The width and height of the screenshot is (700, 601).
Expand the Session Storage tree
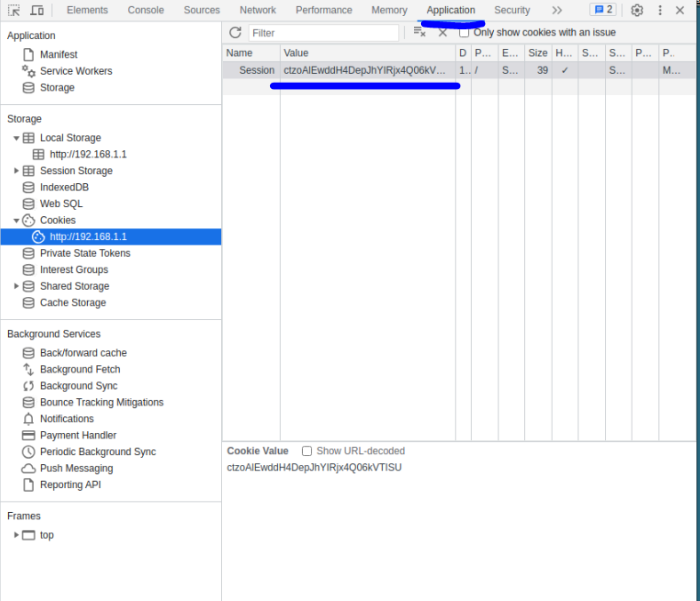tap(16, 171)
